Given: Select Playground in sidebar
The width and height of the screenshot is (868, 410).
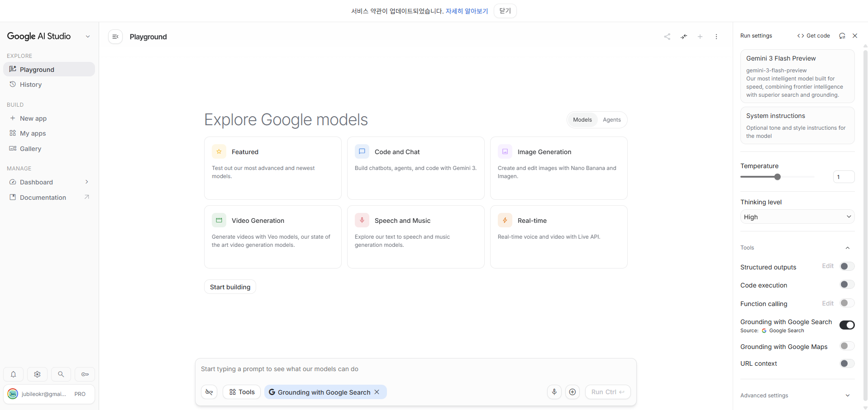Looking at the screenshot, I should 49,69.
